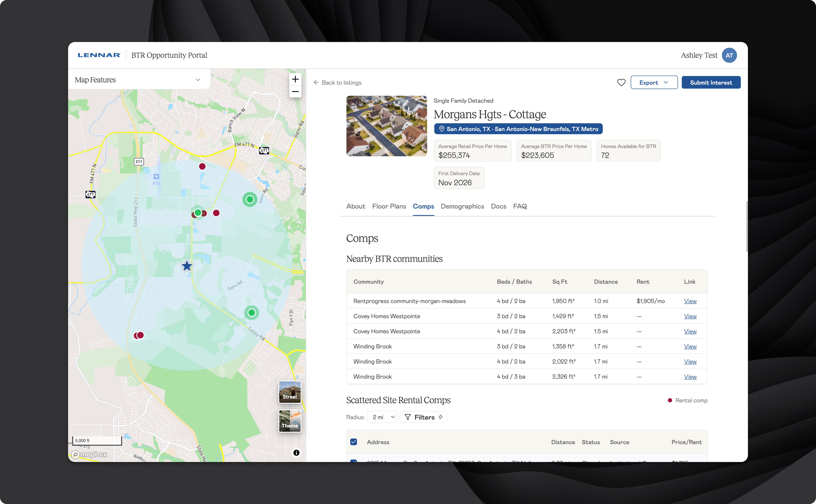View link for Winding Brook 2,022 ft²
816x504 pixels.
(x=690, y=361)
